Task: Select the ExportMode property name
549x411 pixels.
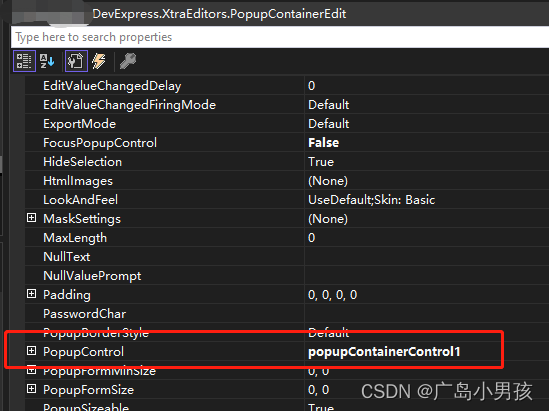Action: [x=79, y=124]
